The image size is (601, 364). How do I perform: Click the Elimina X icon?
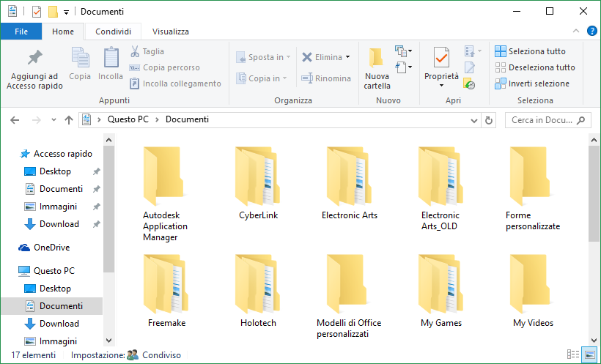(306, 57)
